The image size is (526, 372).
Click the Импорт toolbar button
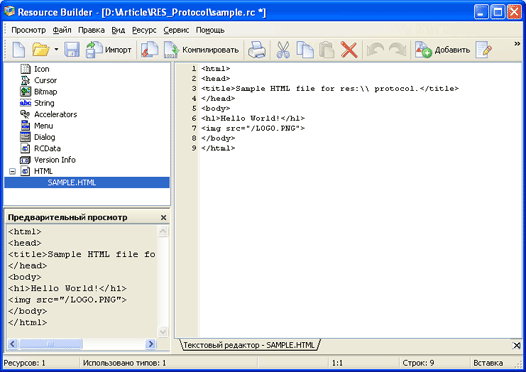tap(108, 50)
